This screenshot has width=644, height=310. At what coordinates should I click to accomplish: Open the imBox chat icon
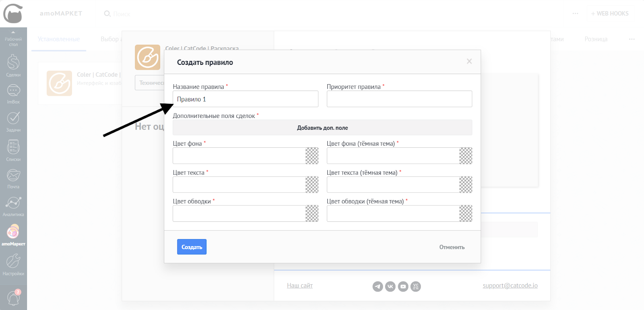(x=13, y=94)
